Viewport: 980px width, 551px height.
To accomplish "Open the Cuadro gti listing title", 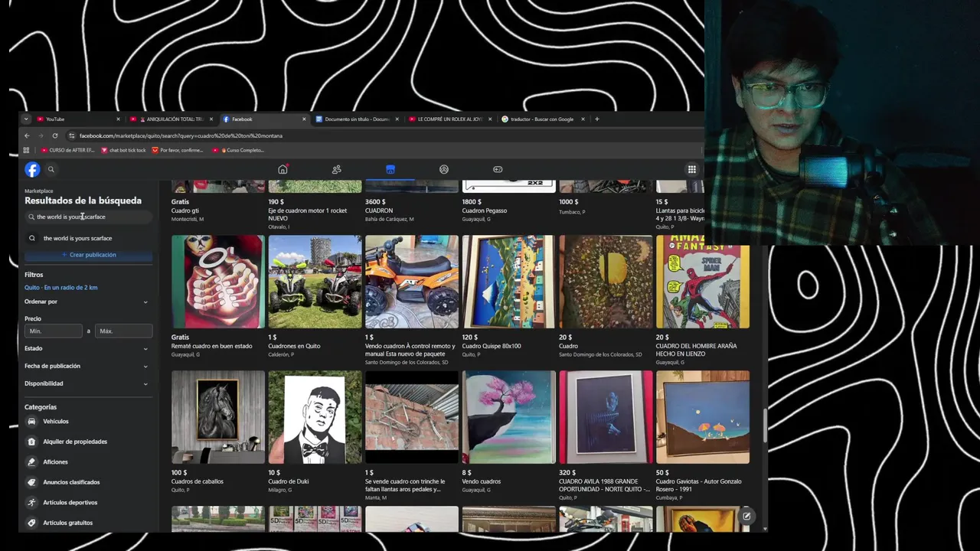I will point(185,210).
